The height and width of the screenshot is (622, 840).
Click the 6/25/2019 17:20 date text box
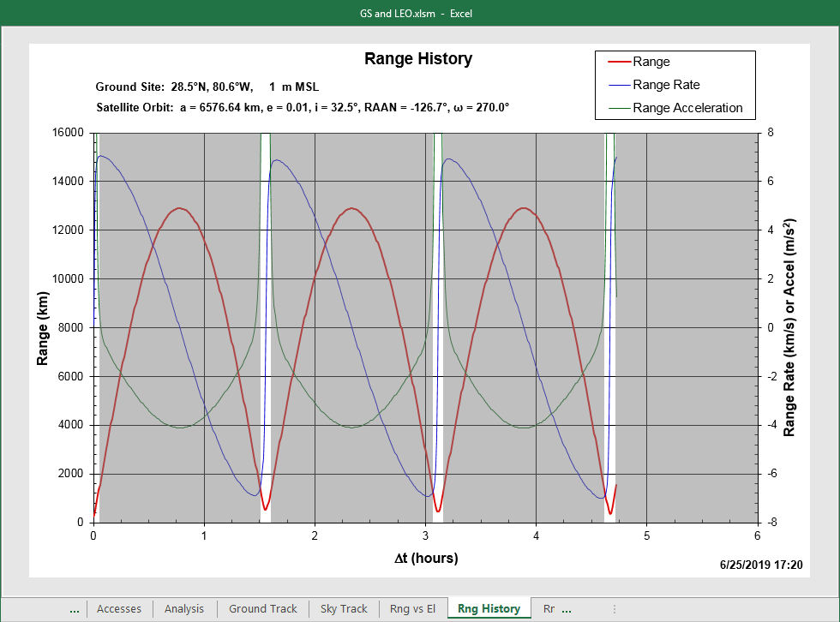[x=761, y=563]
